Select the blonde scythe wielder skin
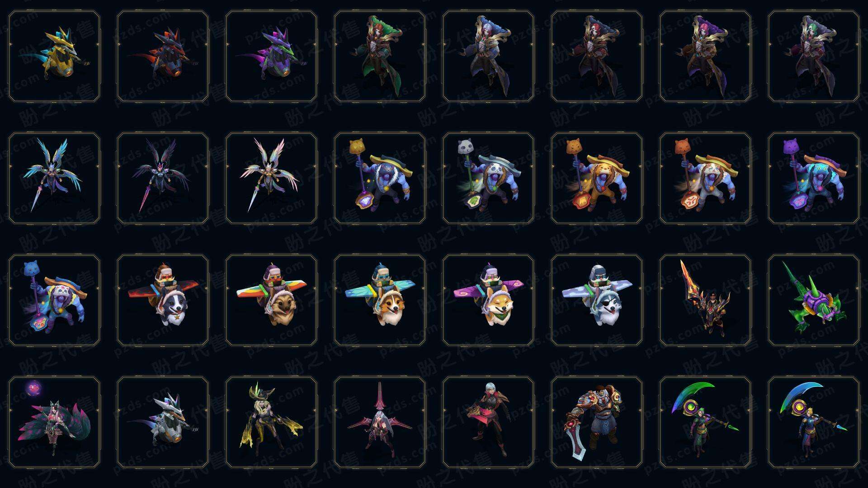 [814, 422]
